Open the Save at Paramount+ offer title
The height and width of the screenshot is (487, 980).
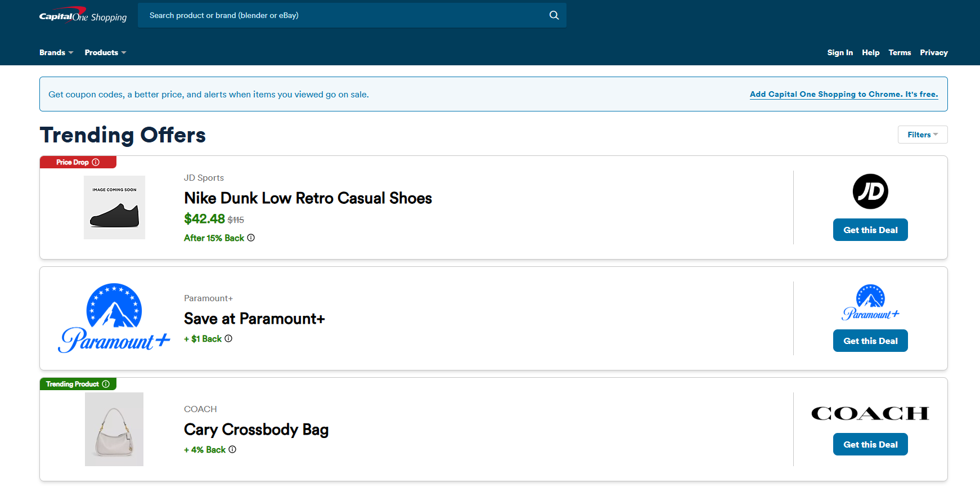[x=254, y=319]
